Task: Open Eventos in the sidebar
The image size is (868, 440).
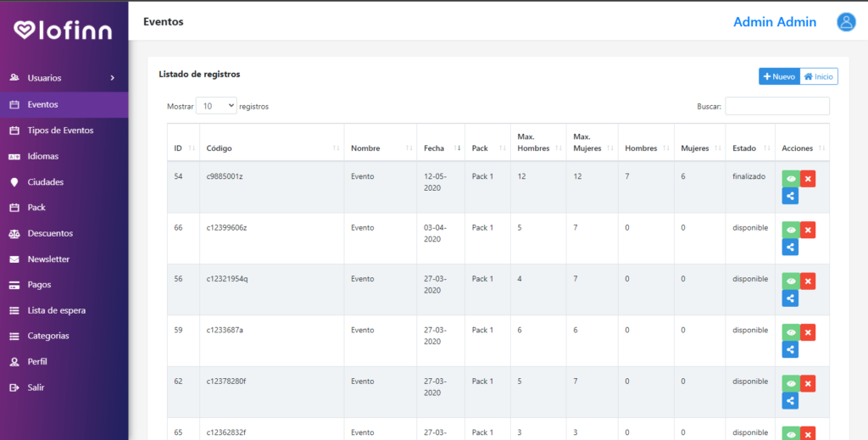Action: tap(64, 104)
